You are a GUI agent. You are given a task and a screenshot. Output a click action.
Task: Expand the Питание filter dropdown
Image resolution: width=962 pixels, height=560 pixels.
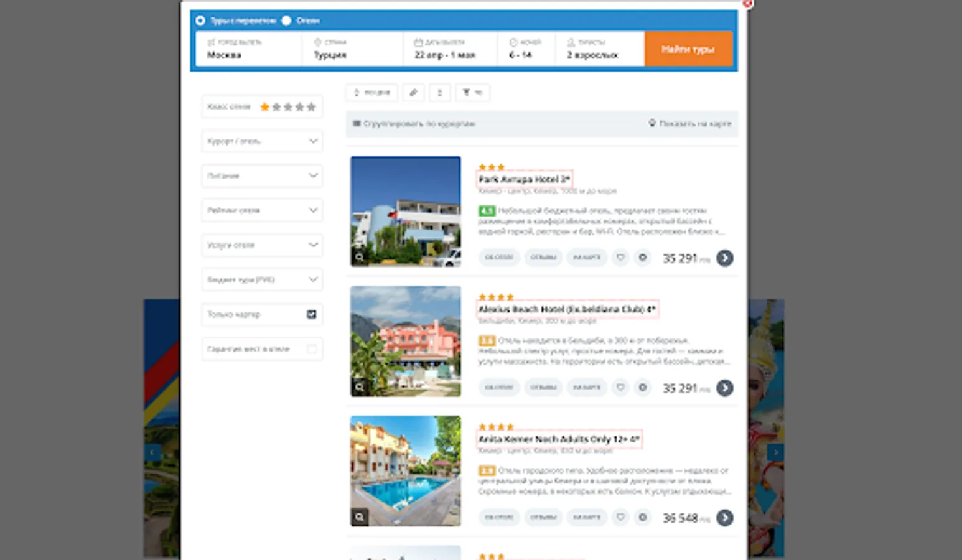coord(262,176)
